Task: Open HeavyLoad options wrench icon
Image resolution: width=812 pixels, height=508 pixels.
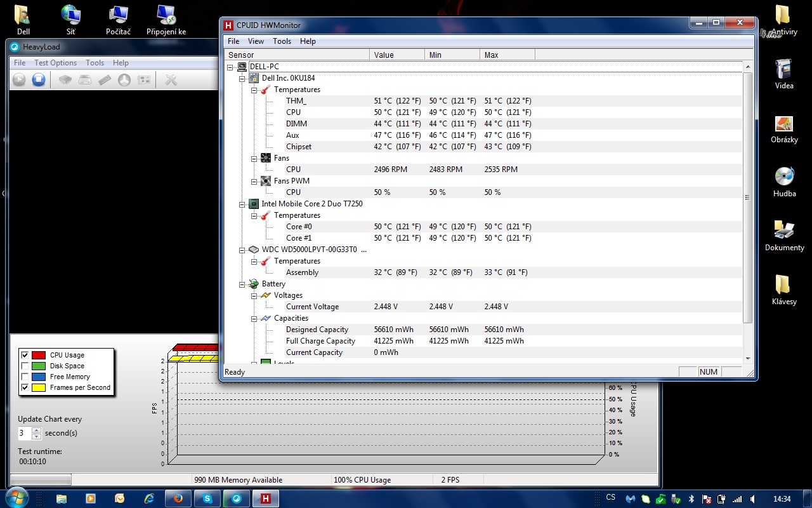Action: [x=171, y=80]
